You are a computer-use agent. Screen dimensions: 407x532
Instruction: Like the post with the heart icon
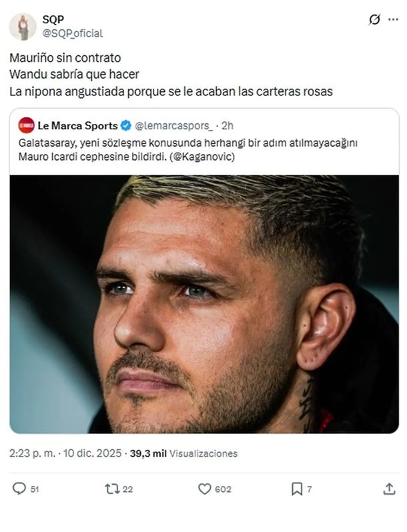click(x=204, y=489)
